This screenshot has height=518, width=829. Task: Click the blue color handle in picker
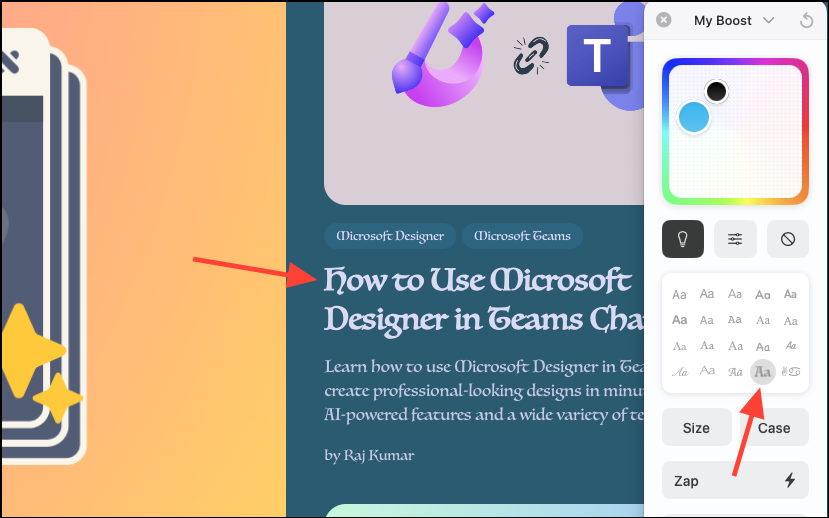(694, 117)
